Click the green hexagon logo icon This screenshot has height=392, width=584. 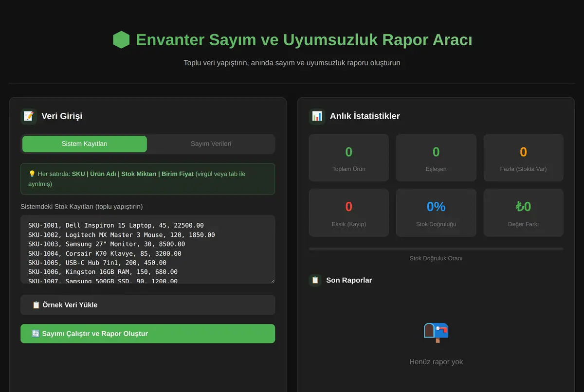tap(121, 40)
